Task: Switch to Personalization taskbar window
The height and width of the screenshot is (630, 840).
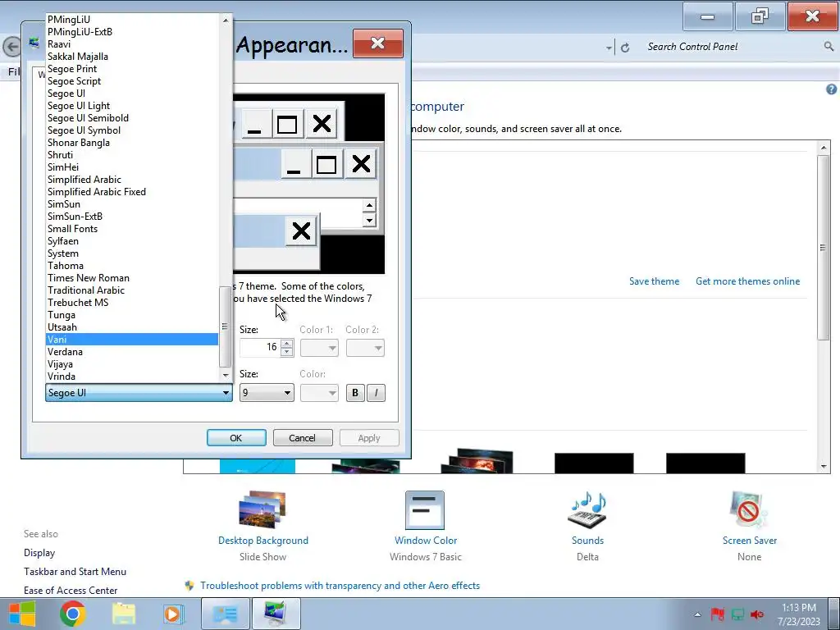Action: coord(275,614)
